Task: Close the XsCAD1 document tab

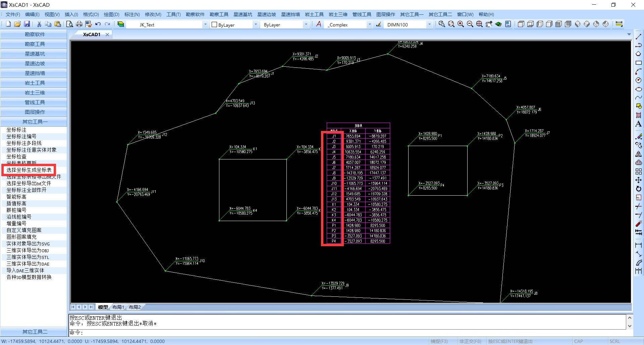Action: [107, 34]
